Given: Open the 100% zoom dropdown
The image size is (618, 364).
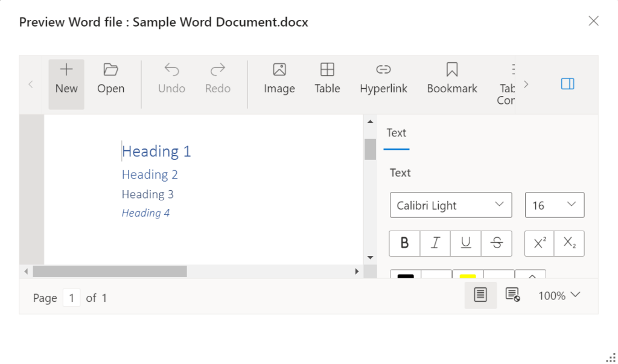Looking at the screenshot, I should pyautogui.click(x=558, y=296).
